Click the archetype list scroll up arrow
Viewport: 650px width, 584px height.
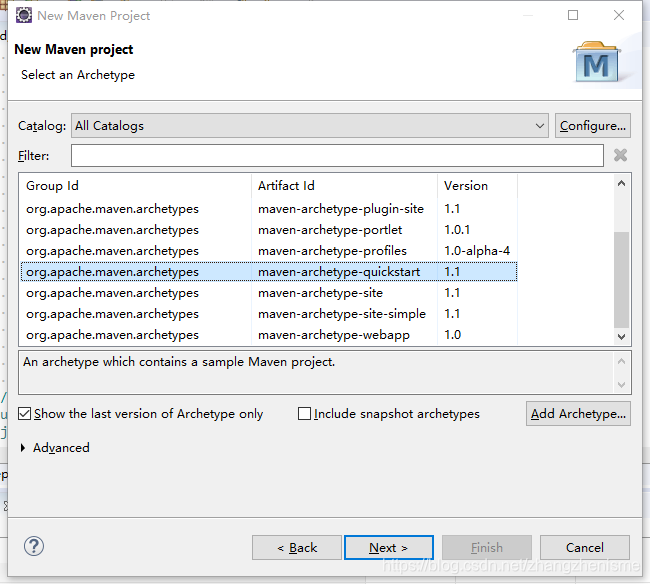(x=621, y=183)
